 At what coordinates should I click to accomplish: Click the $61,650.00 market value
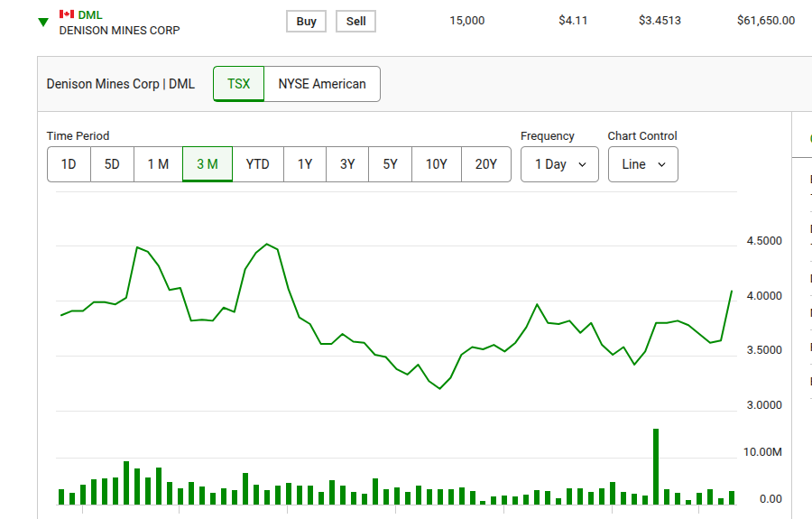[x=766, y=21]
